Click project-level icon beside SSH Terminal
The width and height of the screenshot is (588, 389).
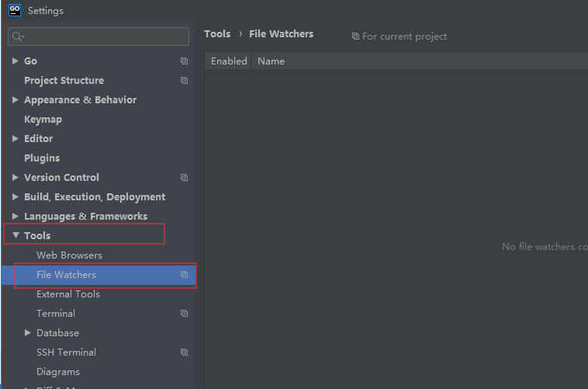pos(184,353)
